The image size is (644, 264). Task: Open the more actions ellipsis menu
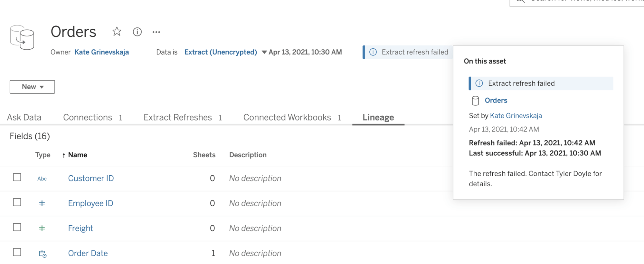pyautogui.click(x=156, y=32)
